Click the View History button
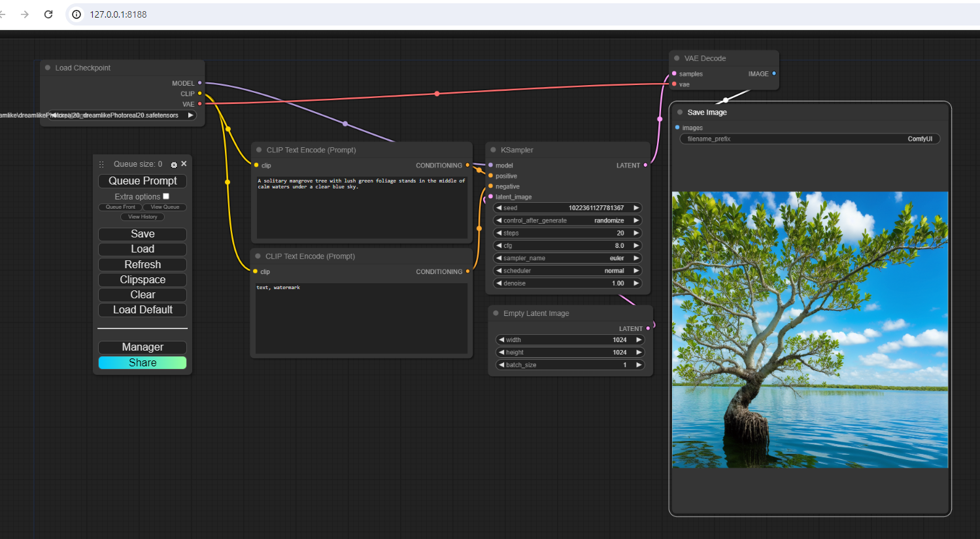 point(143,217)
